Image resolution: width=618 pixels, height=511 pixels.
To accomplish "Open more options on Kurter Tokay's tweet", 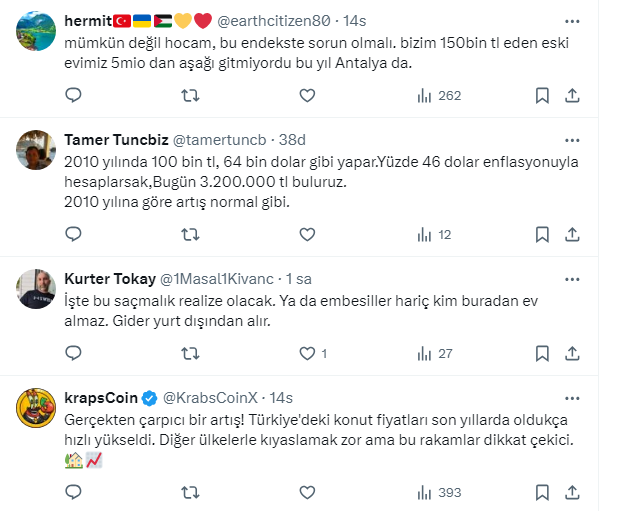I will click(x=572, y=278).
